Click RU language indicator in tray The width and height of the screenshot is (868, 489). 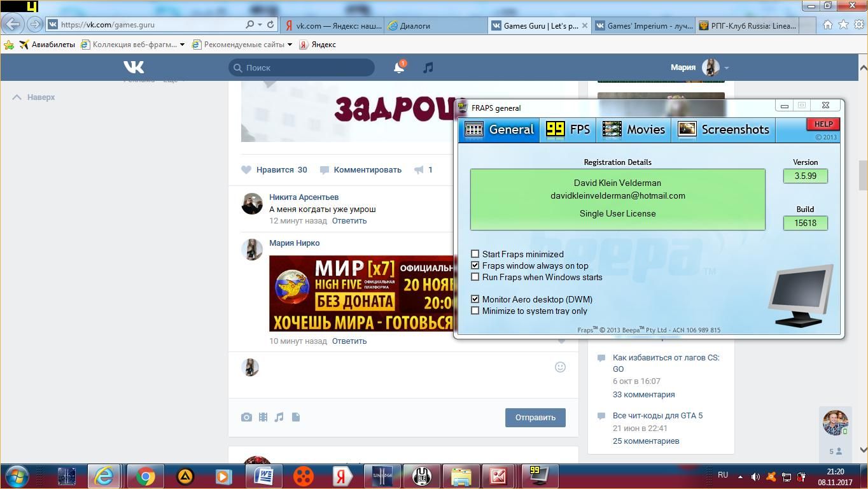(x=723, y=475)
